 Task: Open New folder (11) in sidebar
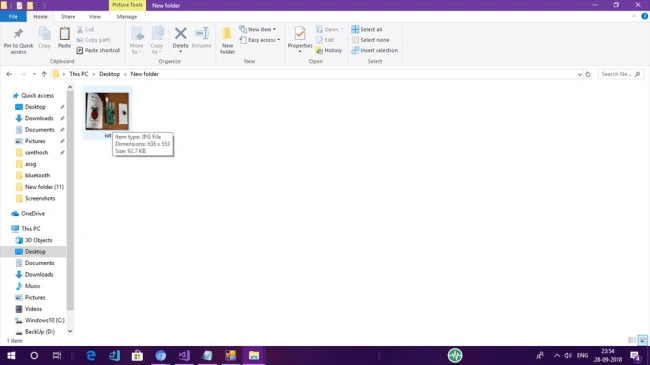point(44,187)
